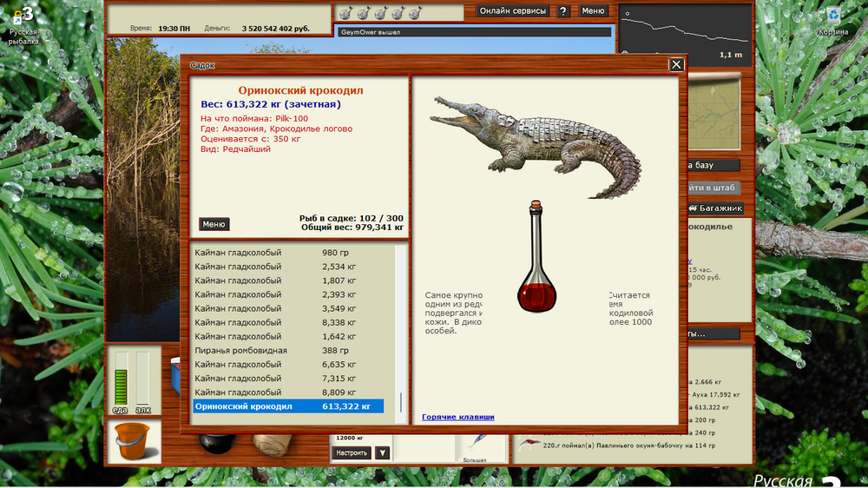868x488 pixels.
Task: Click the Оринокский крокодил title heading
Action: click(x=300, y=90)
